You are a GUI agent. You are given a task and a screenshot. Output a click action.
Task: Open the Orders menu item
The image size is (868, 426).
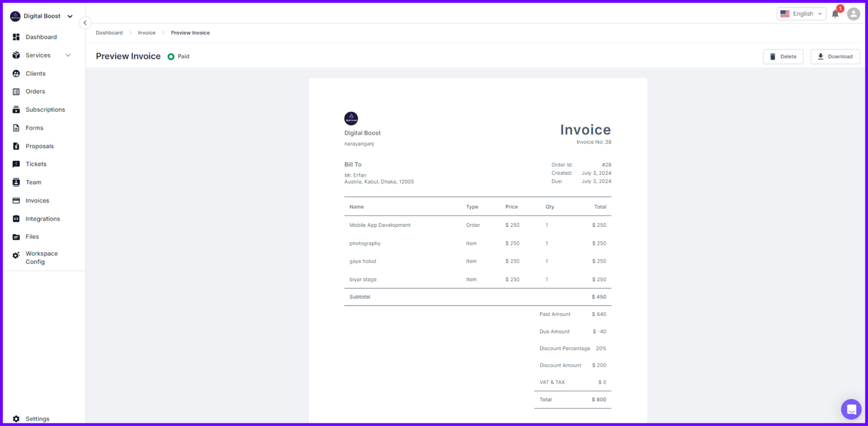[x=35, y=92]
